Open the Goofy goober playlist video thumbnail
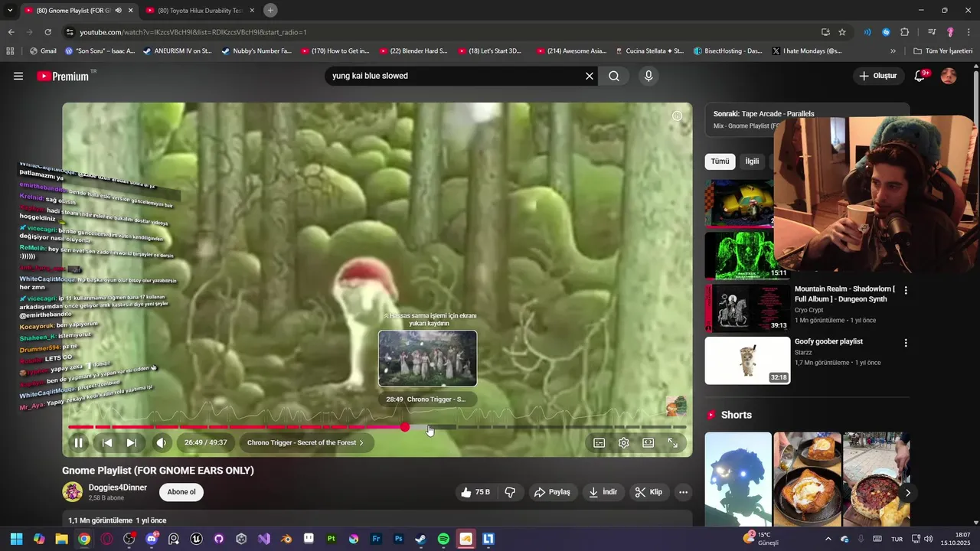The width and height of the screenshot is (980, 551). coord(747,360)
